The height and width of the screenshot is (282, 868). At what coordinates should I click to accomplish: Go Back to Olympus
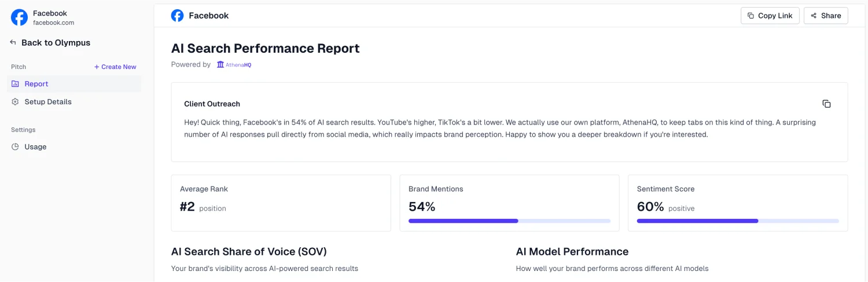click(56, 43)
